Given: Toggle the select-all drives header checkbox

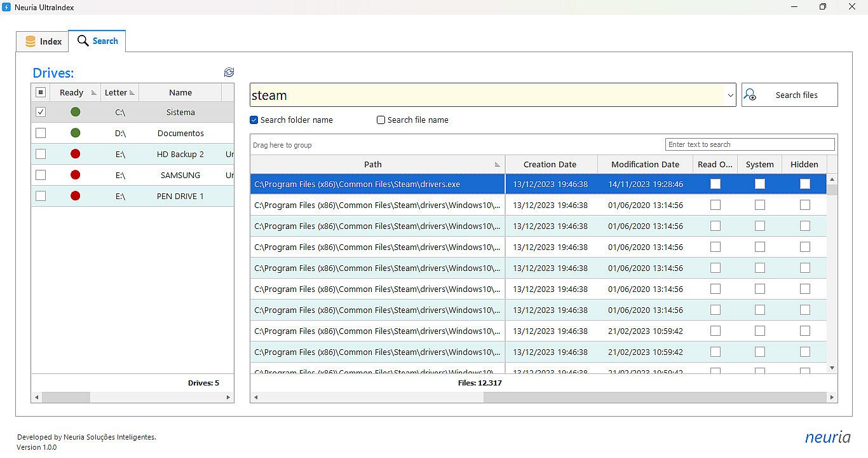Looking at the screenshot, I should click(x=41, y=92).
